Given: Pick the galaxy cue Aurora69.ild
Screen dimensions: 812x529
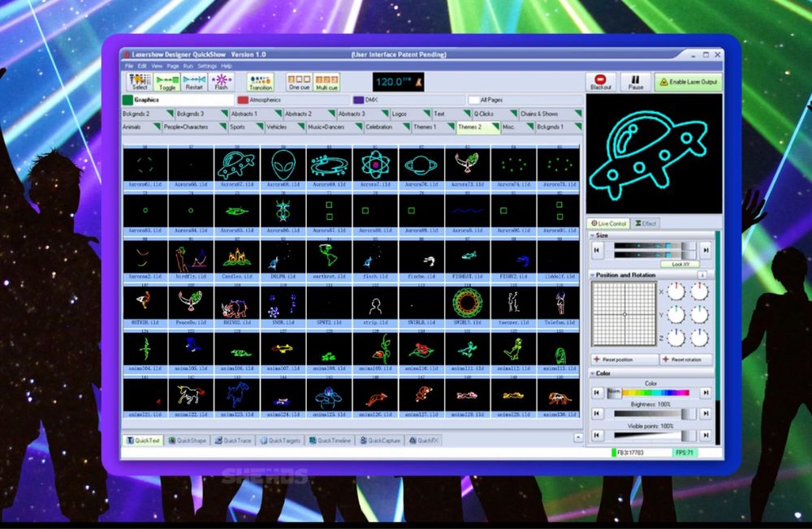Looking at the screenshot, I should click(329, 168).
